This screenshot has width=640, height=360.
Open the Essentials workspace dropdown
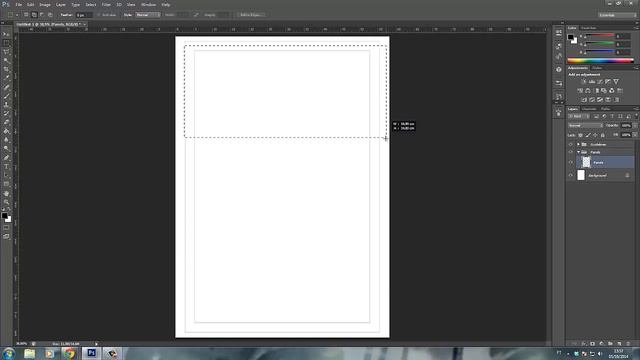tap(617, 15)
